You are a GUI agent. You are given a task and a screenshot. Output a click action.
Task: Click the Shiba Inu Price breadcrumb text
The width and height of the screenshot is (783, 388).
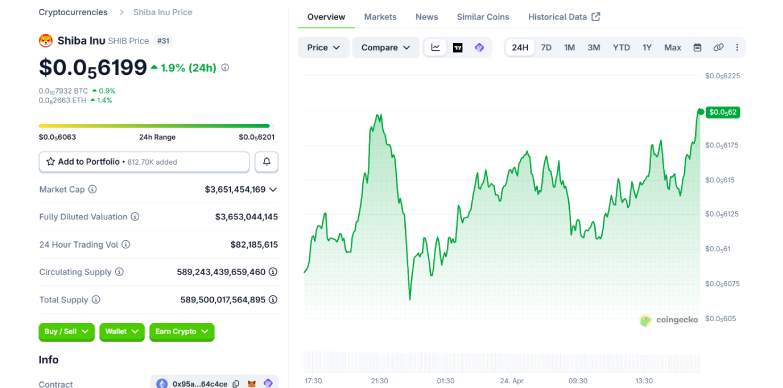click(162, 12)
